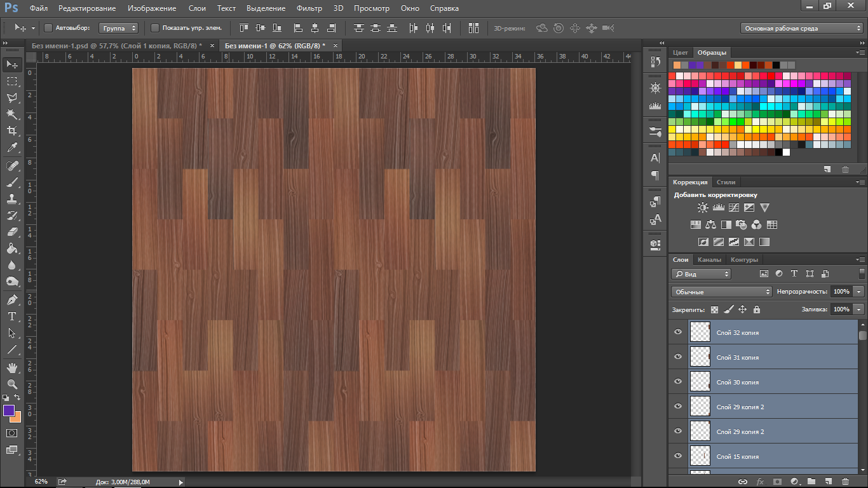Hide layer Слой 15 копия
Viewport: 868px width, 488px height.
(x=677, y=456)
